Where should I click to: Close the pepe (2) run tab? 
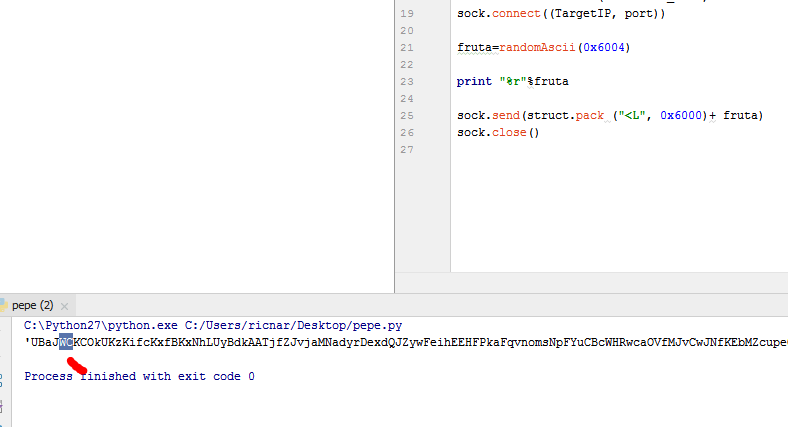[x=65, y=306]
